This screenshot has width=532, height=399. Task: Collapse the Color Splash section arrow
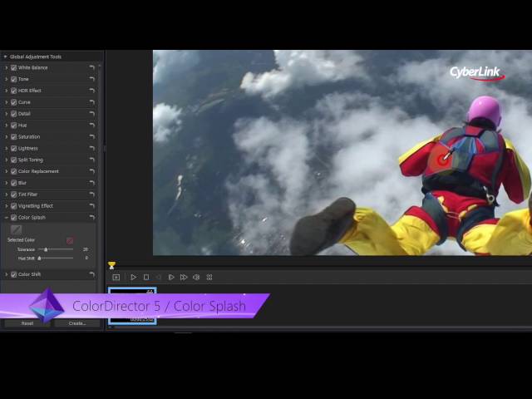pos(6,218)
